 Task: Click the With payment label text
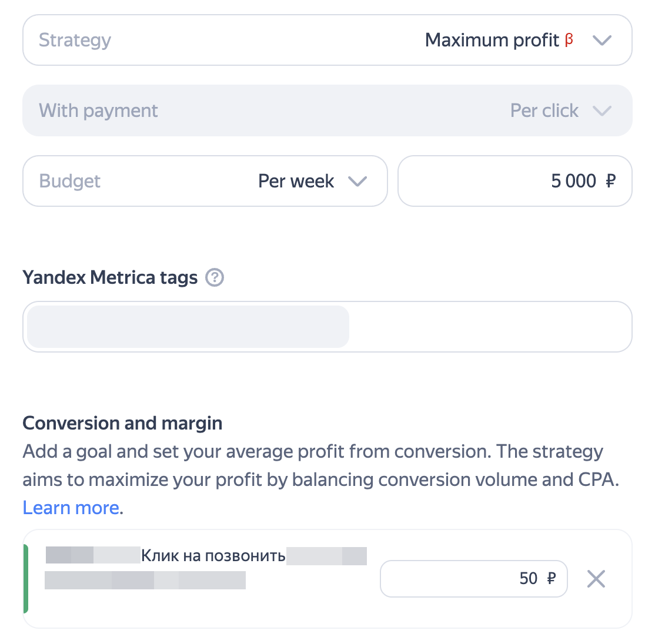pos(98,111)
